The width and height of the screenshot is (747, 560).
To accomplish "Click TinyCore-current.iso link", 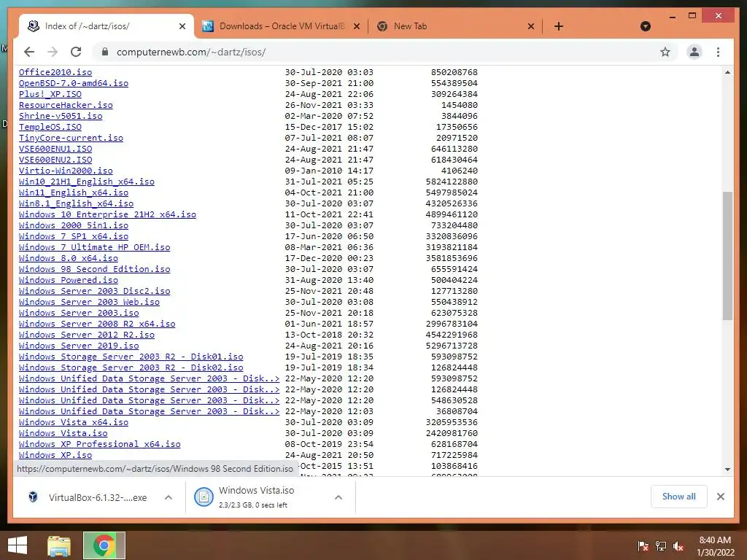I will (x=71, y=138).
